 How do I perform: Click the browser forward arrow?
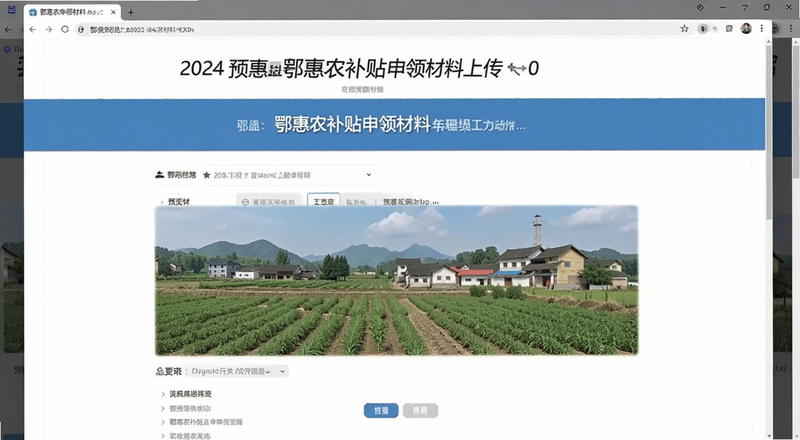48,30
